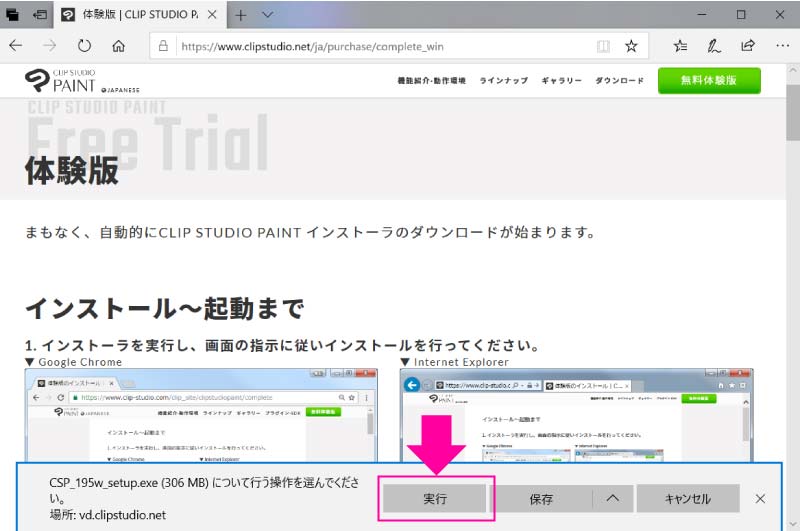800x531 pixels.
Task: Click the add notes pen icon
Action: tap(714, 46)
